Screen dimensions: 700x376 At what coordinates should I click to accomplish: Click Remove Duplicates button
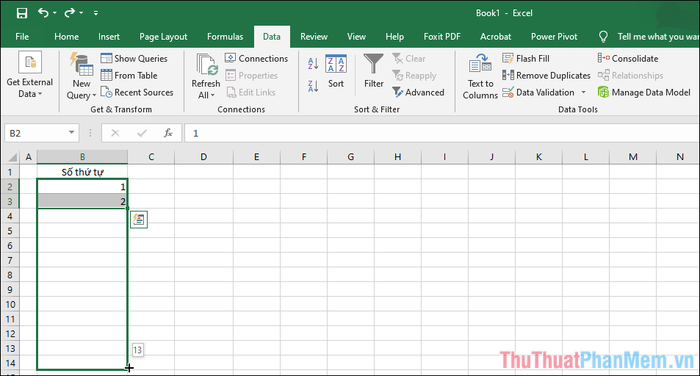point(546,75)
